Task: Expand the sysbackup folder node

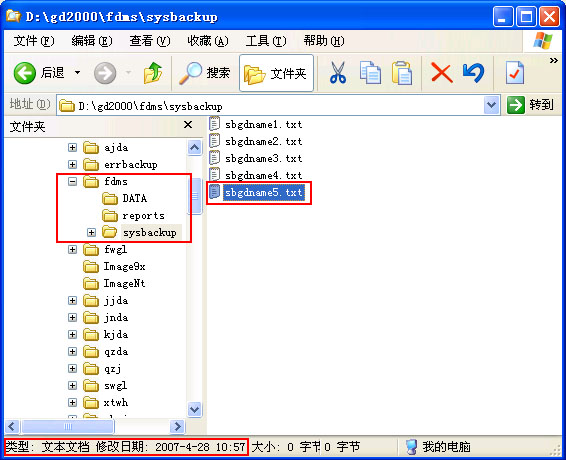Action: 91,233
